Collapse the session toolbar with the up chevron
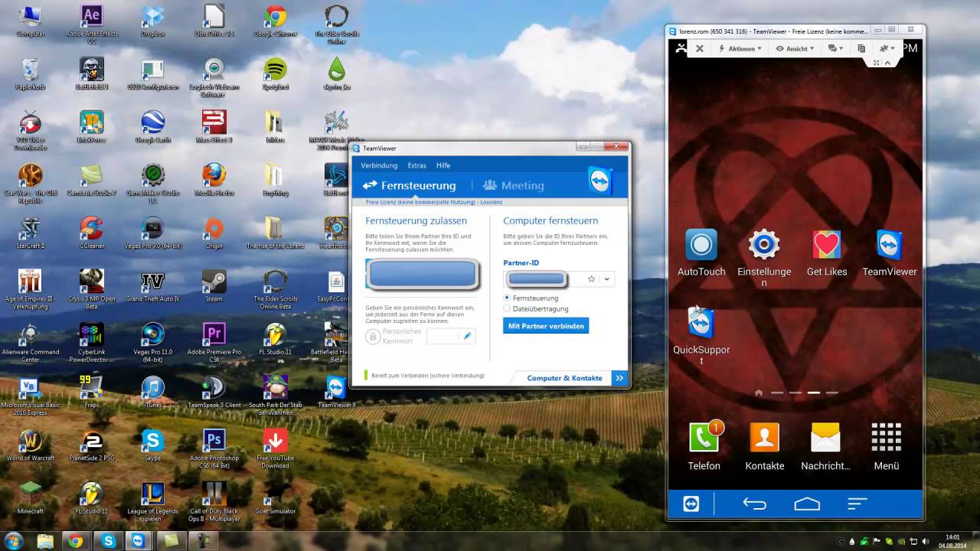The image size is (980, 551). (888, 63)
